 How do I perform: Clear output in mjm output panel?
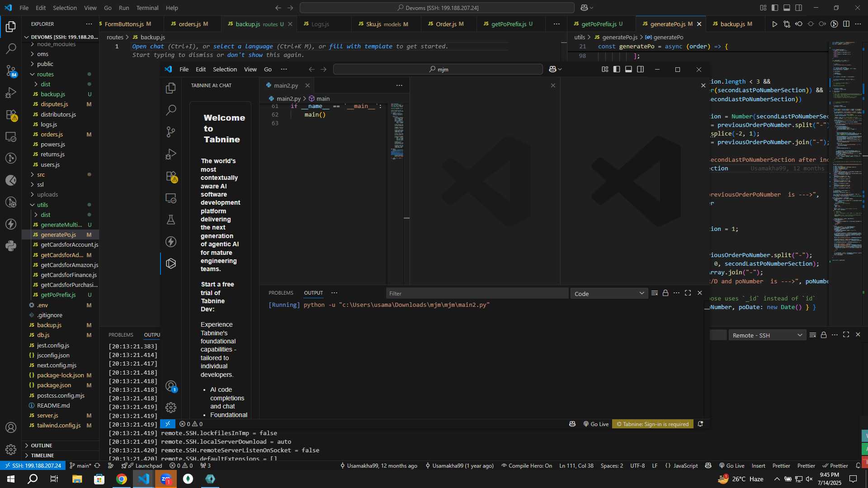pyautogui.click(x=654, y=293)
